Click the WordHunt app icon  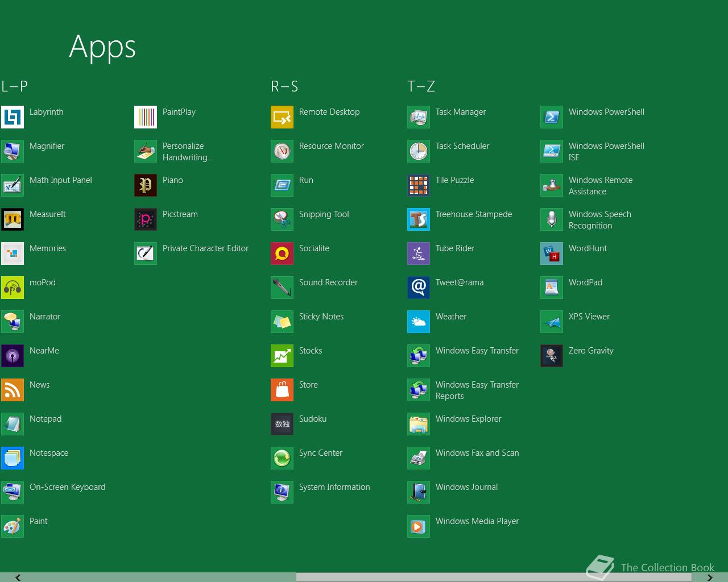pyautogui.click(x=552, y=253)
